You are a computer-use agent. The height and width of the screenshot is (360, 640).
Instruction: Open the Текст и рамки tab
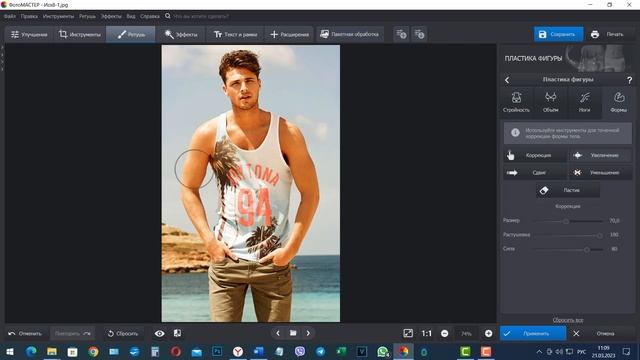236,34
